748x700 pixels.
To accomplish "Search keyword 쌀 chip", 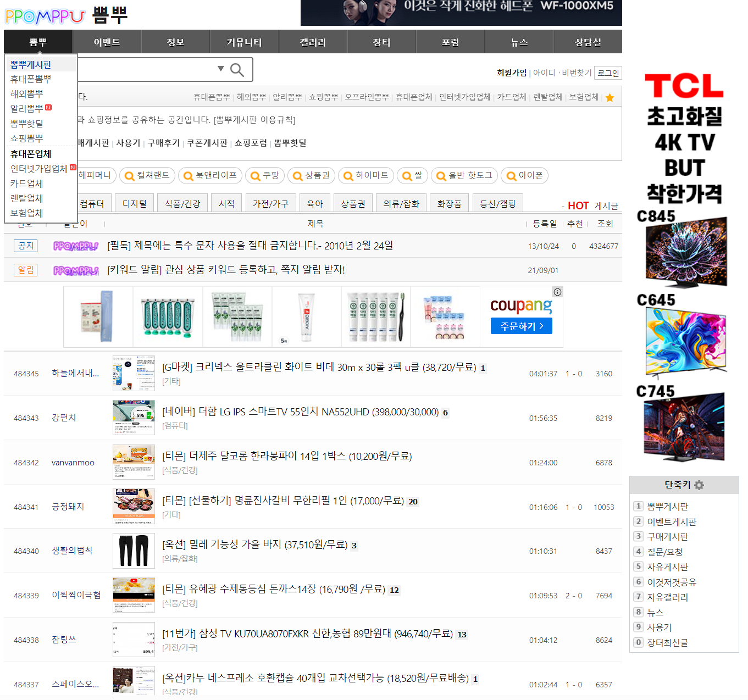I will [x=412, y=176].
